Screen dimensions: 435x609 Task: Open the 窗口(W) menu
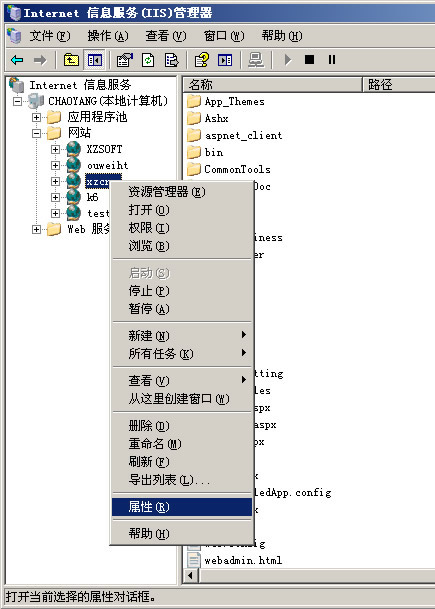click(224, 36)
